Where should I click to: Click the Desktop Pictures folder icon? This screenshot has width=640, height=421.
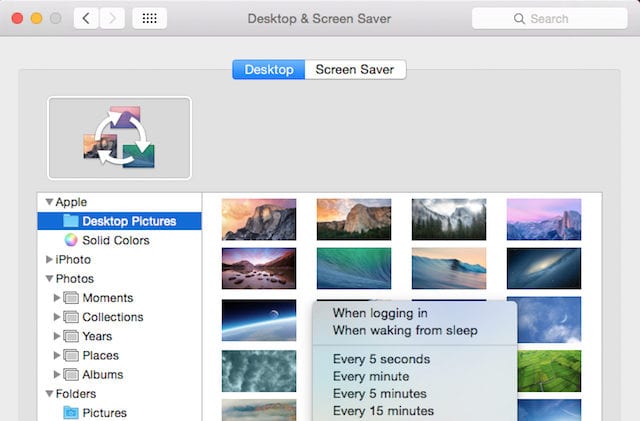(x=71, y=221)
